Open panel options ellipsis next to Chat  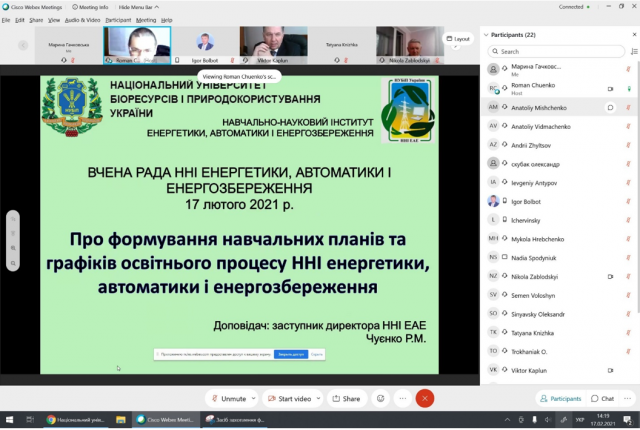[628, 399]
